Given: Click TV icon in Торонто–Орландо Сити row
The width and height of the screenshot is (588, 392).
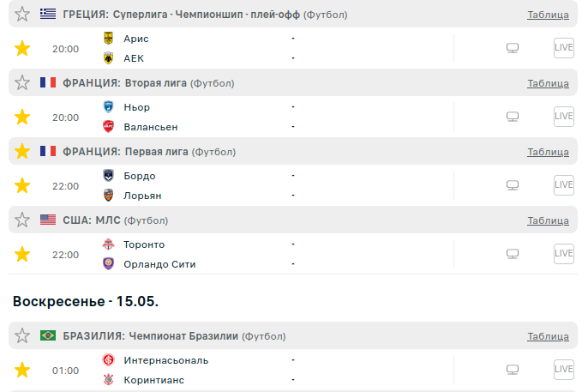Looking at the screenshot, I should pos(513,254).
